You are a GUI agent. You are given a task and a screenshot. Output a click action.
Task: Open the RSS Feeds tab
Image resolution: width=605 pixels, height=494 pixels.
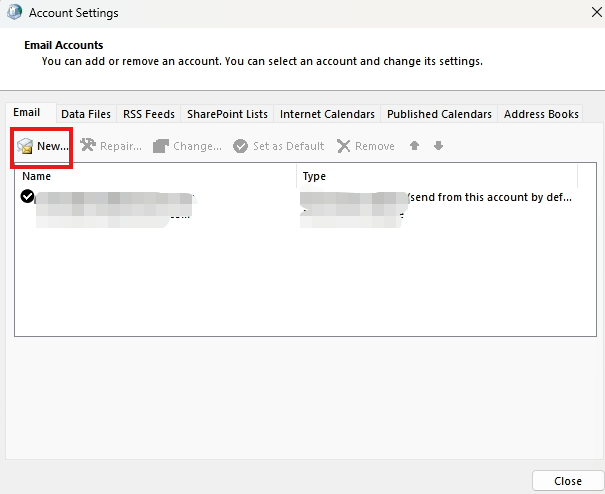149,114
